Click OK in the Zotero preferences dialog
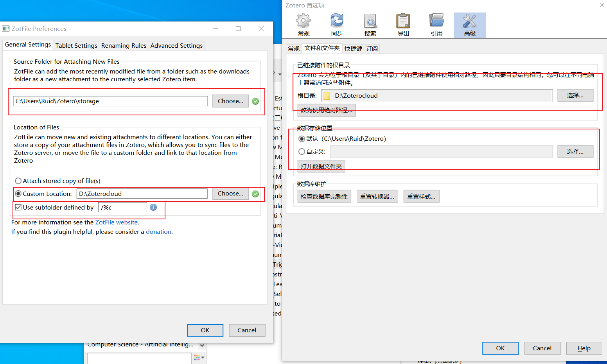The width and height of the screenshot is (607, 364). coord(500,348)
